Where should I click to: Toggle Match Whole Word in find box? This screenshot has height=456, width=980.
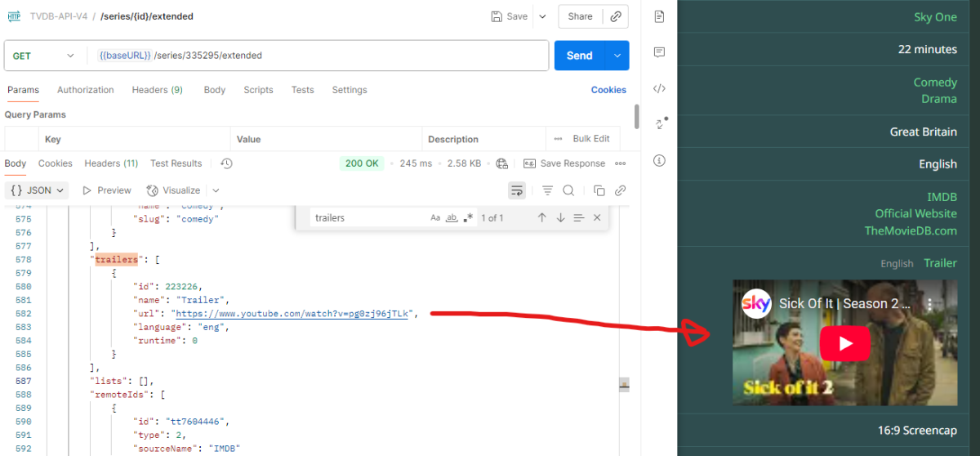(452, 218)
